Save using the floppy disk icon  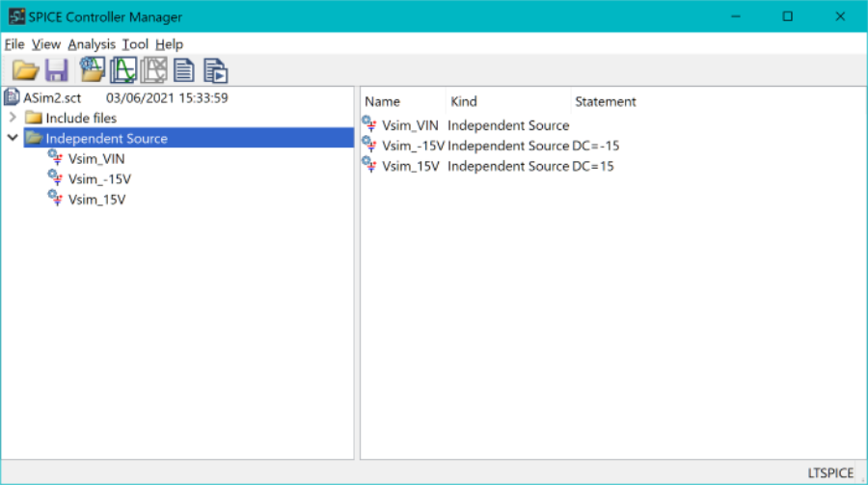point(57,70)
